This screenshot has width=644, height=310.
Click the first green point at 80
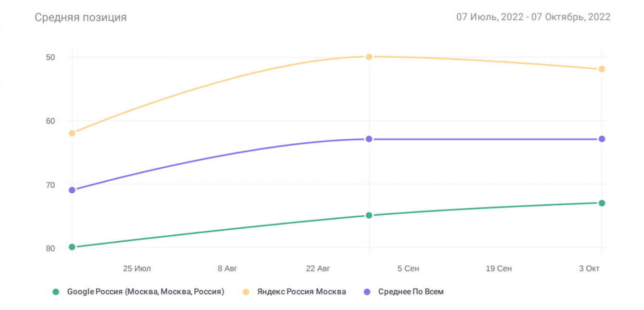tap(72, 247)
